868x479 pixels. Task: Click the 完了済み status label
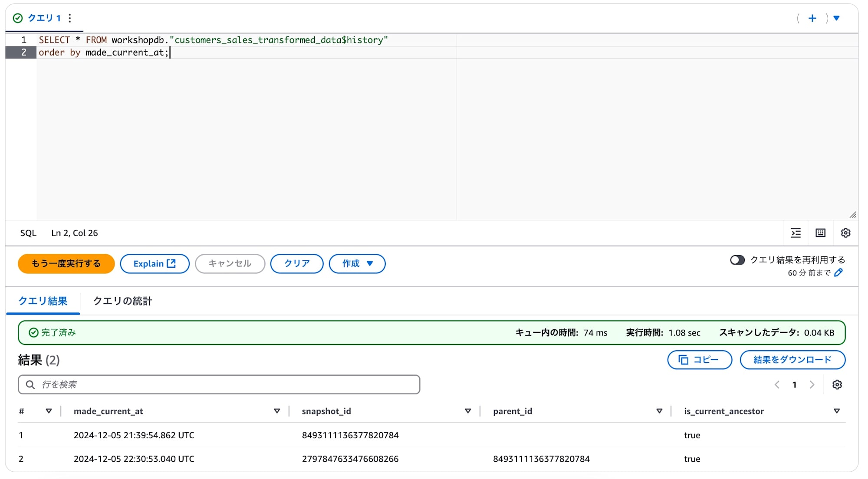(x=58, y=333)
